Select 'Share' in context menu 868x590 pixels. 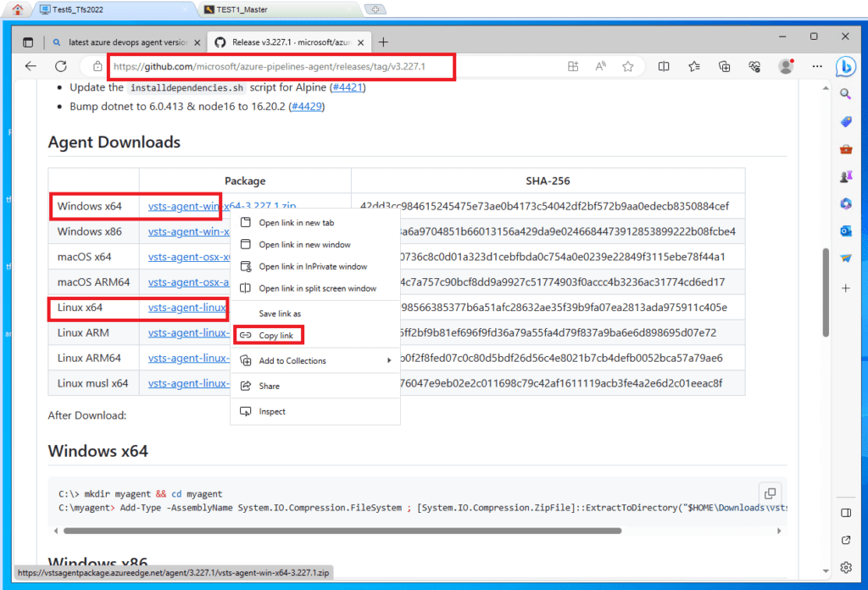(x=315, y=386)
